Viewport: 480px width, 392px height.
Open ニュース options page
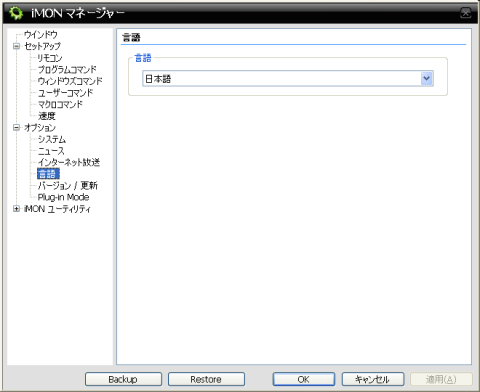[51, 151]
